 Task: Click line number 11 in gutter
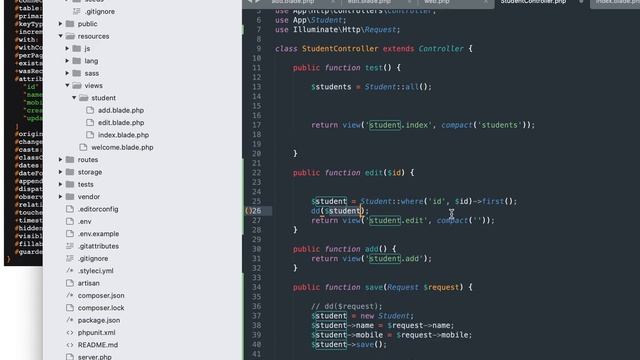256,68
